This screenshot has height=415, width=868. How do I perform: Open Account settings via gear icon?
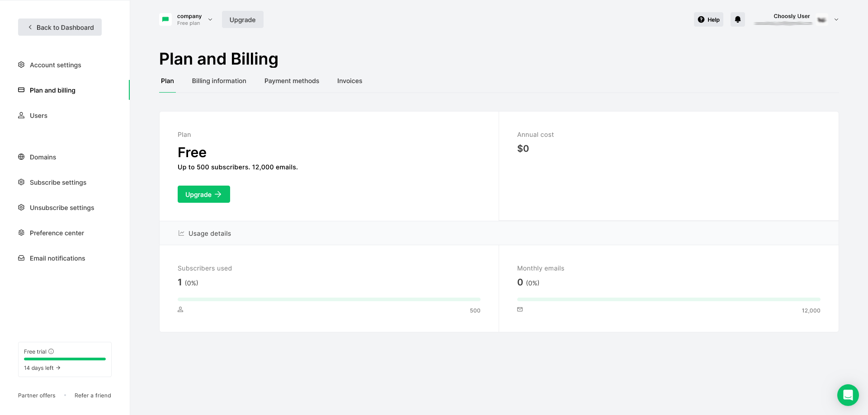pos(21,65)
